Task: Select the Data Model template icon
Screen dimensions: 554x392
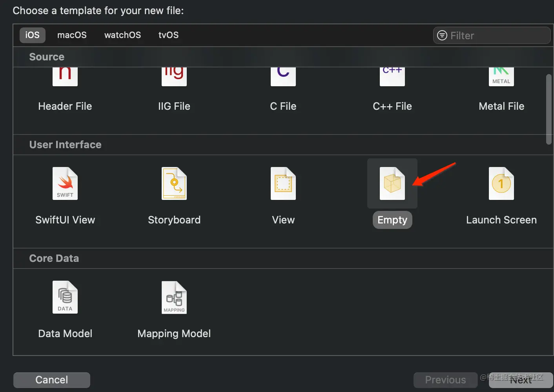Action: (x=65, y=297)
